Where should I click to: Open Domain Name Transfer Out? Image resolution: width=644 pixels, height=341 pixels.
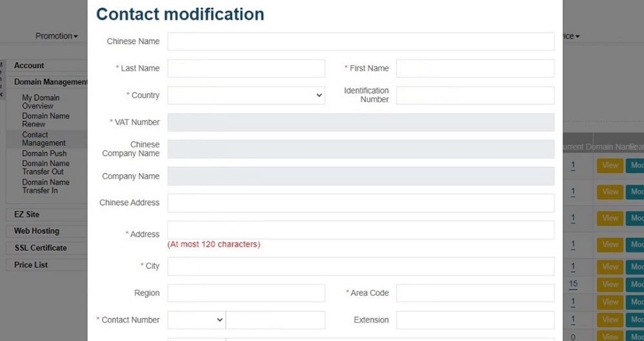click(x=46, y=167)
